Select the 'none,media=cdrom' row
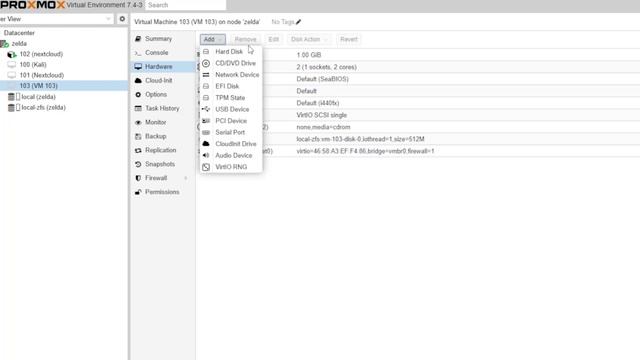640x360 pixels. point(418,127)
